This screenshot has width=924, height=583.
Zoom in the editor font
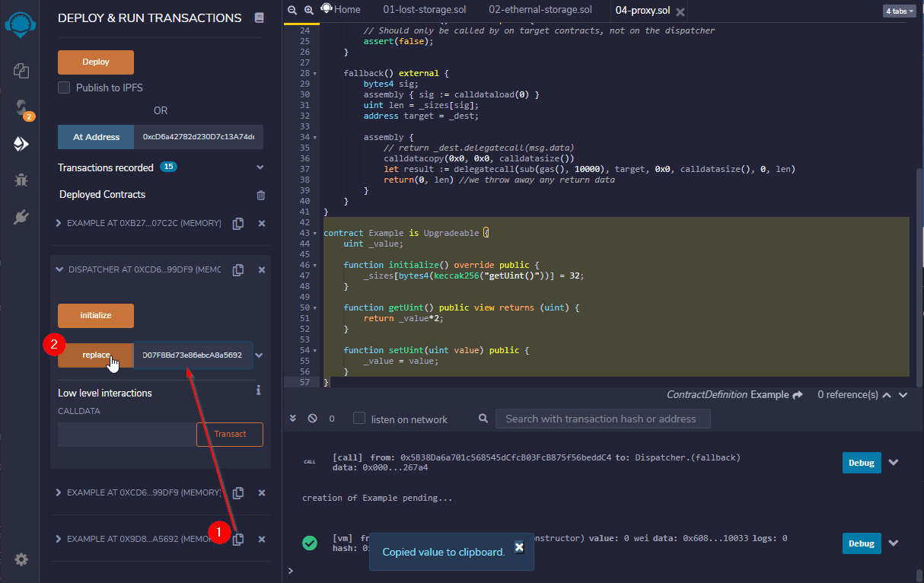(309, 10)
